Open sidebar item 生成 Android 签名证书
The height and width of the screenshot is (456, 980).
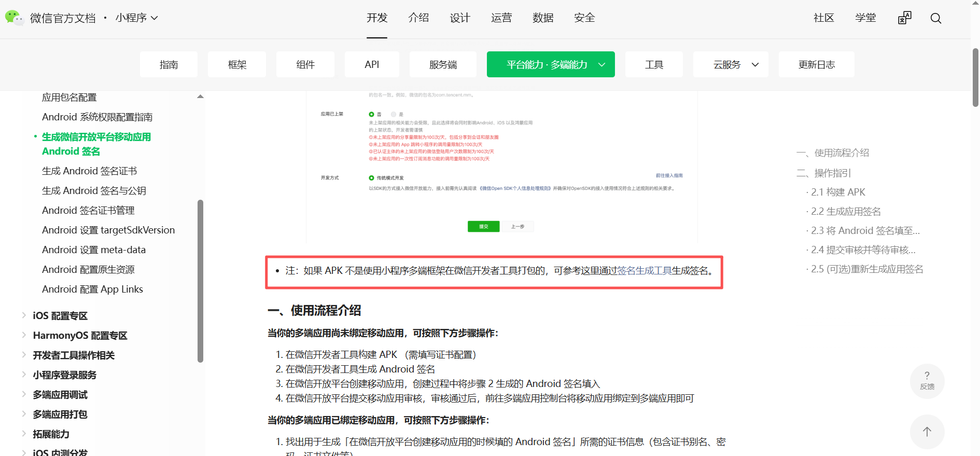pyautogui.click(x=90, y=171)
